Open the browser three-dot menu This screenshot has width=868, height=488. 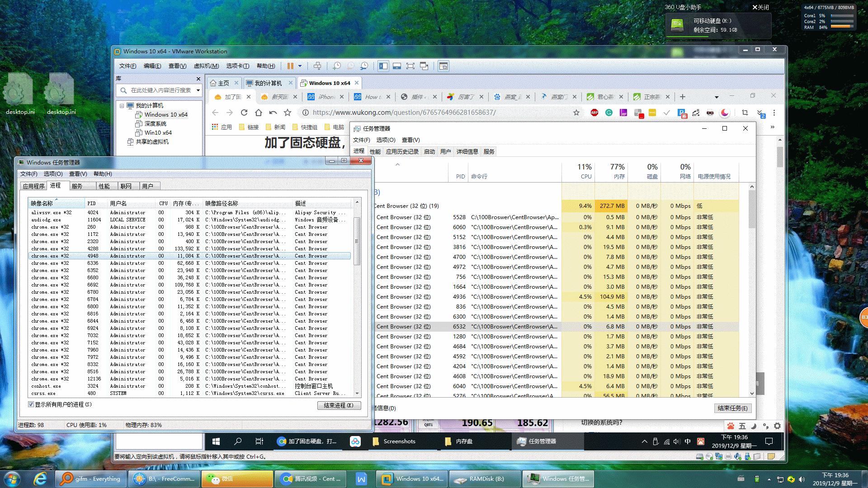pos(774,113)
